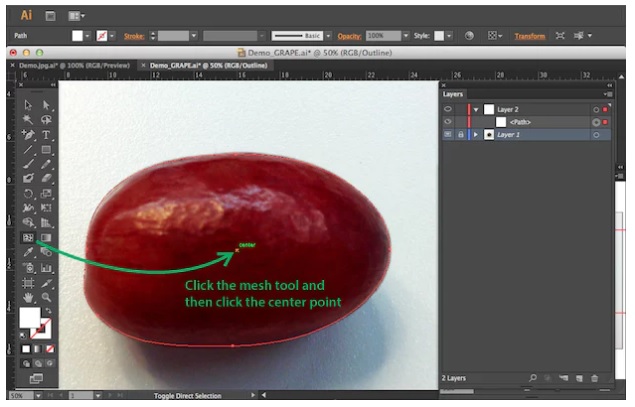The width and height of the screenshot is (635, 407).
Task: Select the Perspective Grid tool
Action: tap(46, 222)
